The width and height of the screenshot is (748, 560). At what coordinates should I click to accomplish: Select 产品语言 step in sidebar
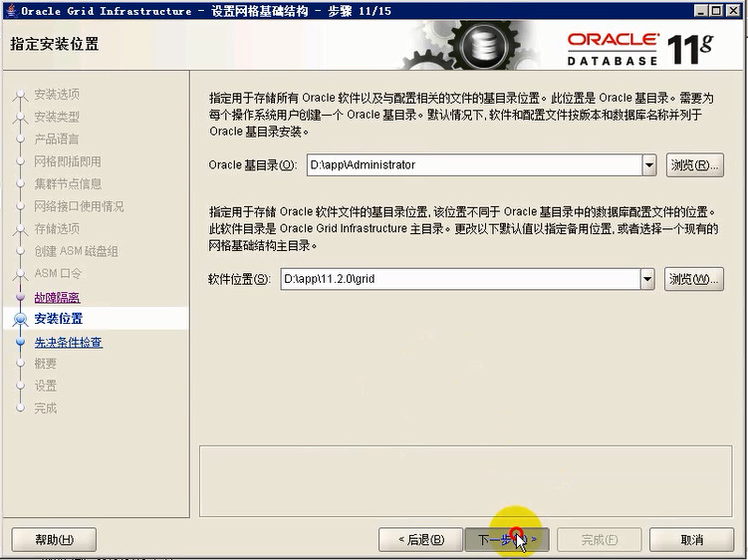tap(57, 139)
